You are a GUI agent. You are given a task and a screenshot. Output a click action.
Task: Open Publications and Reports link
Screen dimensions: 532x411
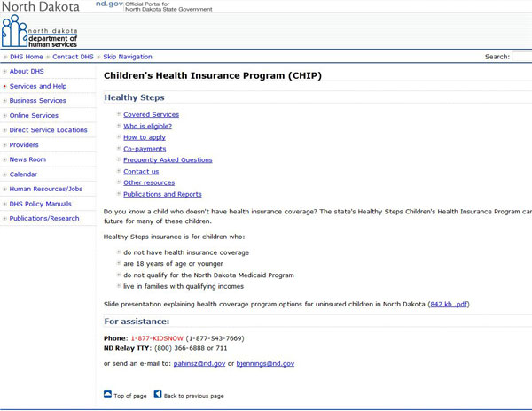tap(162, 195)
